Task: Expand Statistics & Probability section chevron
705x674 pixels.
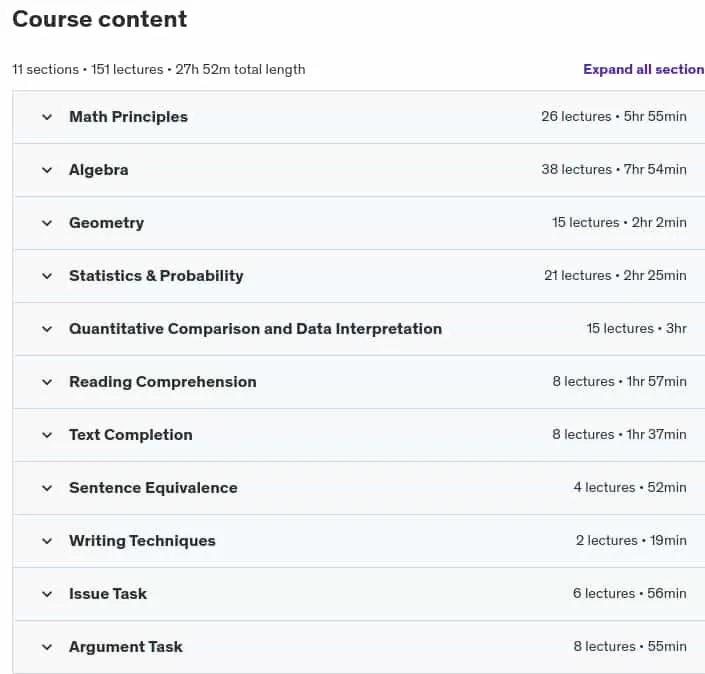Action: point(47,276)
